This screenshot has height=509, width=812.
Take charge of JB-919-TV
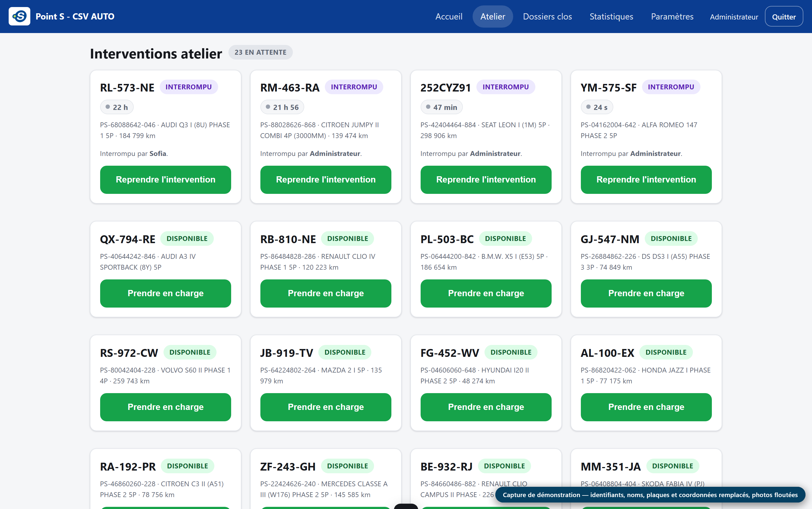[x=325, y=407]
